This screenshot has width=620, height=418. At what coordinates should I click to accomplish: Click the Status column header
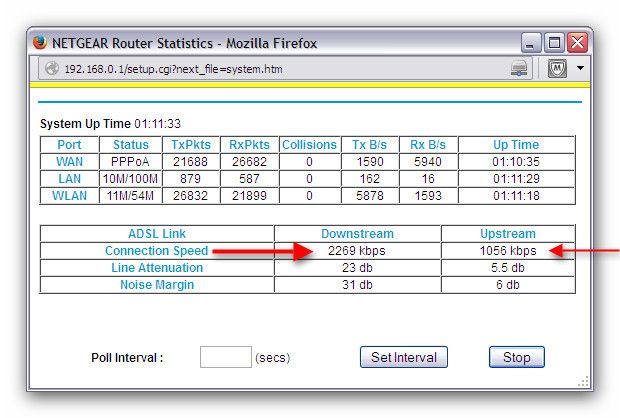pyautogui.click(x=131, y=145)
